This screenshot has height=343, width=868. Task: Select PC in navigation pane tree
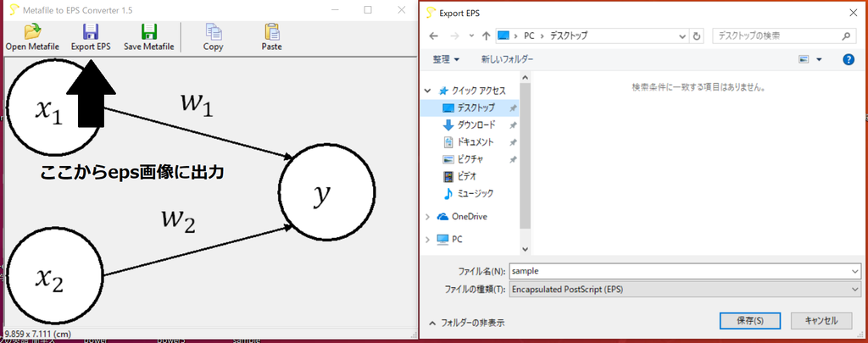pyautogui.click(x=450, y=240)
